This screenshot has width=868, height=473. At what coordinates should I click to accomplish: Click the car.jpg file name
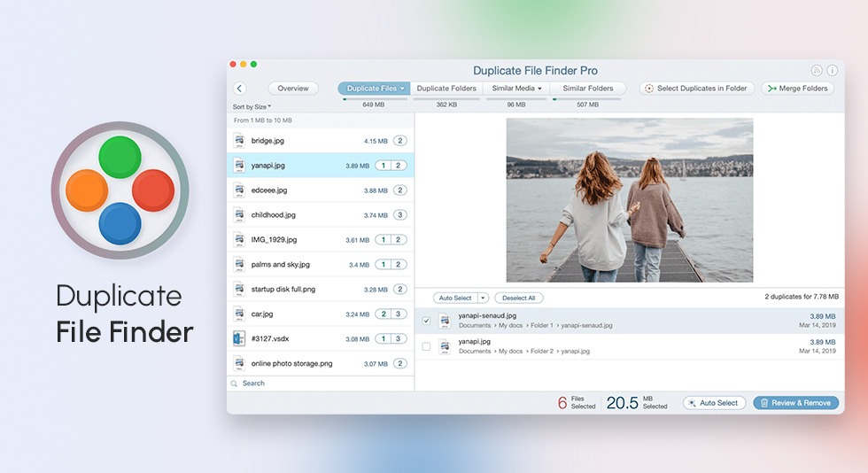[x=262, y=314]
